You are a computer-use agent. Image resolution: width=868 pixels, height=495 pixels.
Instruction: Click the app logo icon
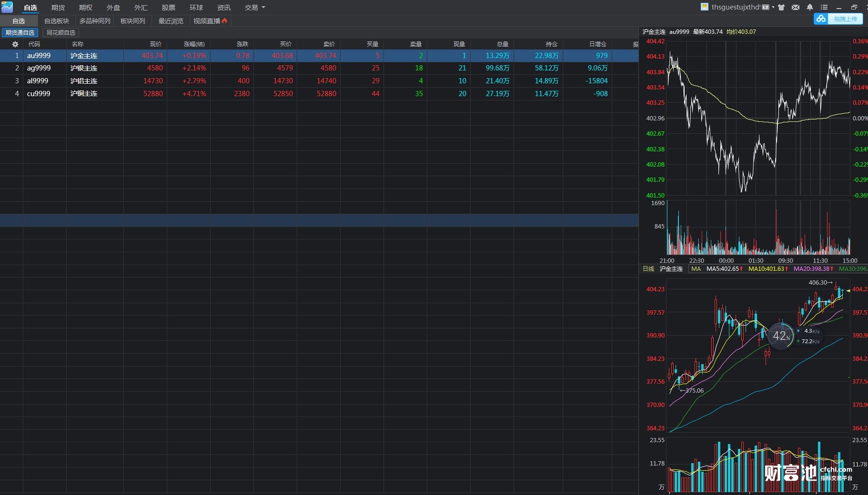pos(7,7)
